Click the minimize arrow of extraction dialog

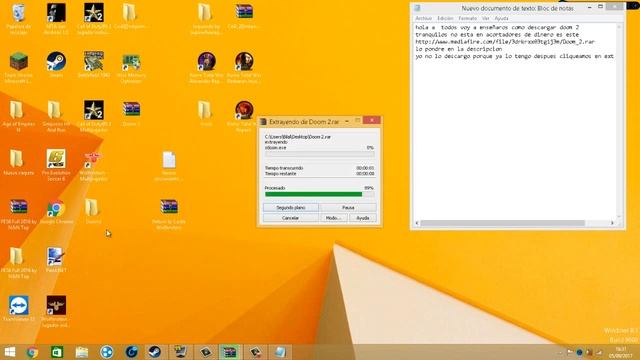click(x=347, y=121)
